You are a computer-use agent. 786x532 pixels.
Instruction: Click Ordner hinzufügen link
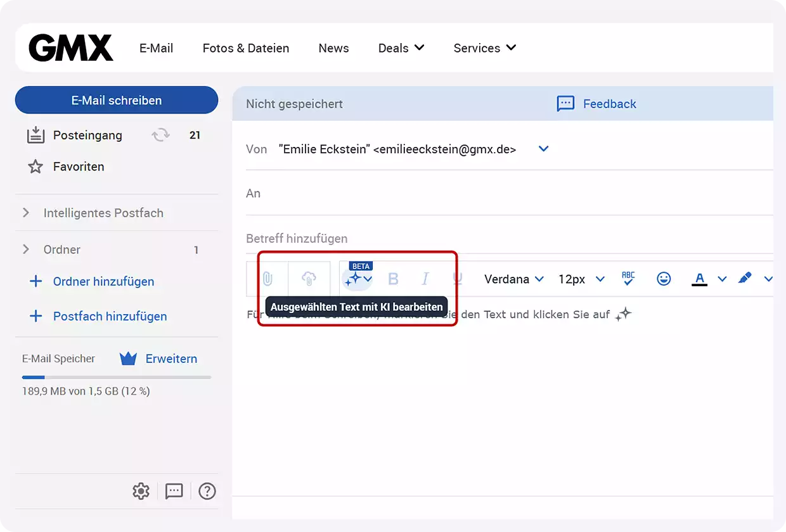click(103, 281)
